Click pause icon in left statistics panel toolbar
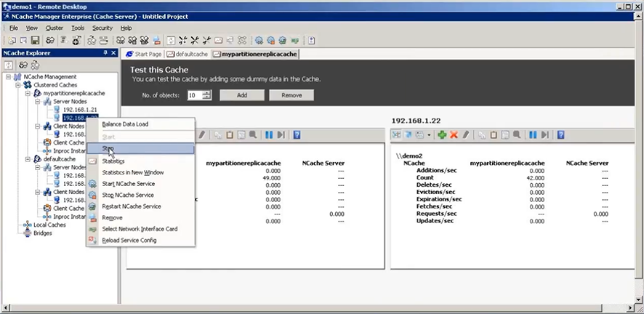Image resolution: width=644 pixels, height=314 pixels. coord(269,134)
